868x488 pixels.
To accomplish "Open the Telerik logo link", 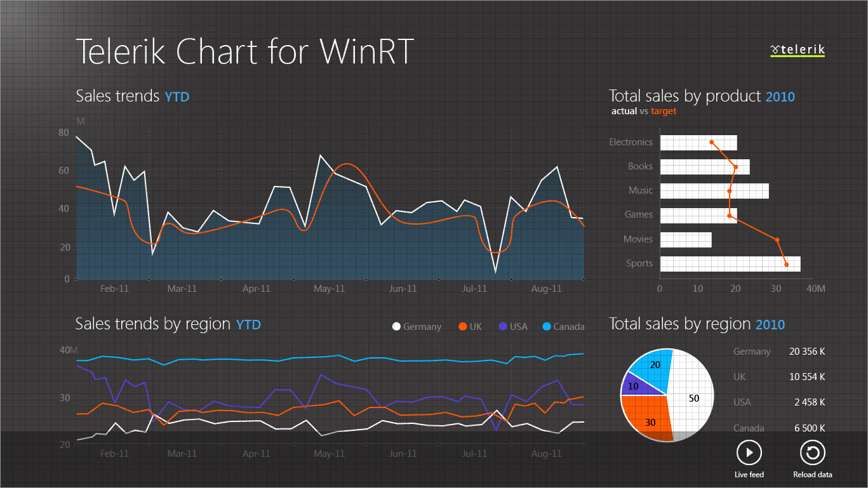I will pos(798,49).
